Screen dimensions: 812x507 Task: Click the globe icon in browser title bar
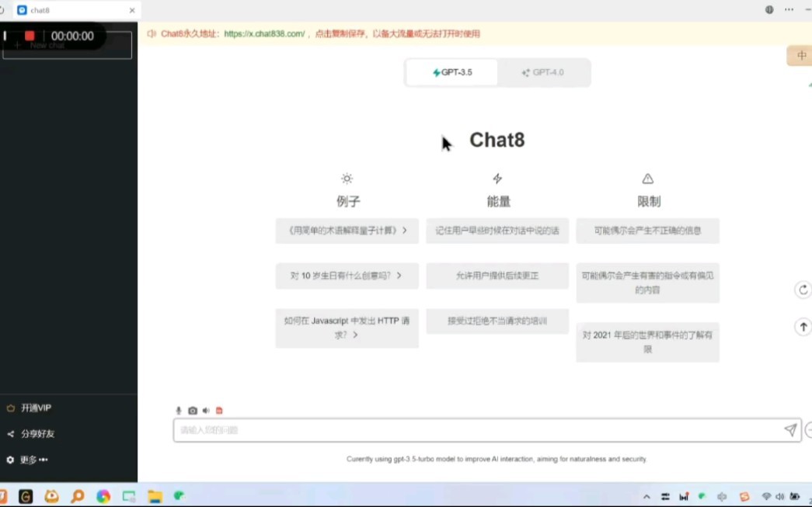[x=769, y=10]
